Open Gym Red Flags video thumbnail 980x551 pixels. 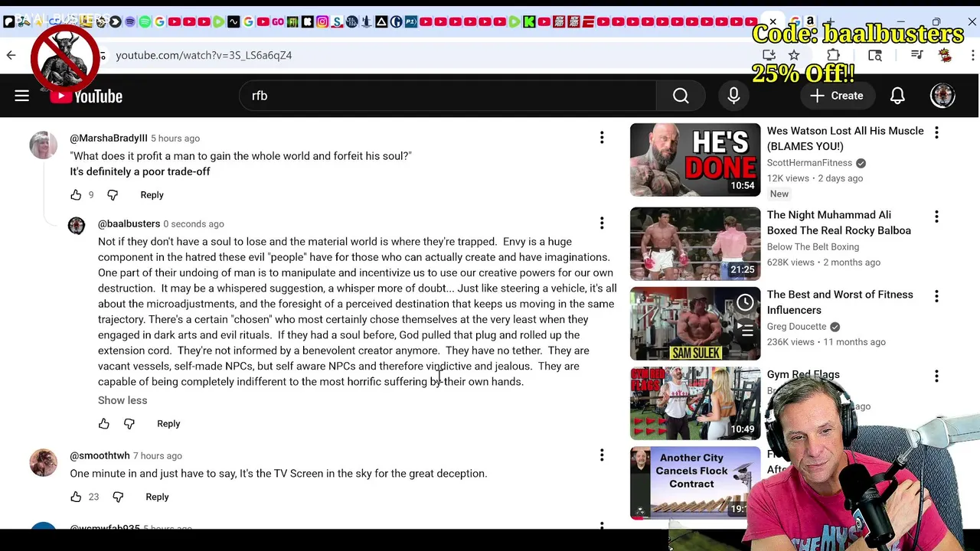[x=695, y=403]
